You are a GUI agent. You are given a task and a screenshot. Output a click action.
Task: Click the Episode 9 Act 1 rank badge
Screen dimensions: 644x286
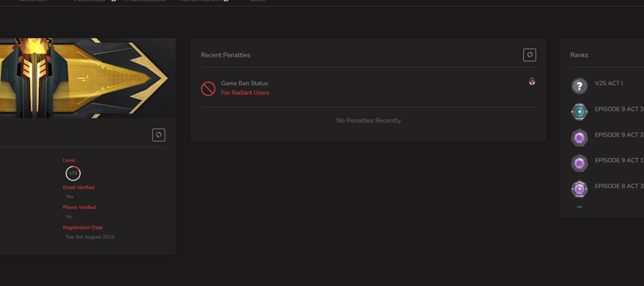click(579, 163)
